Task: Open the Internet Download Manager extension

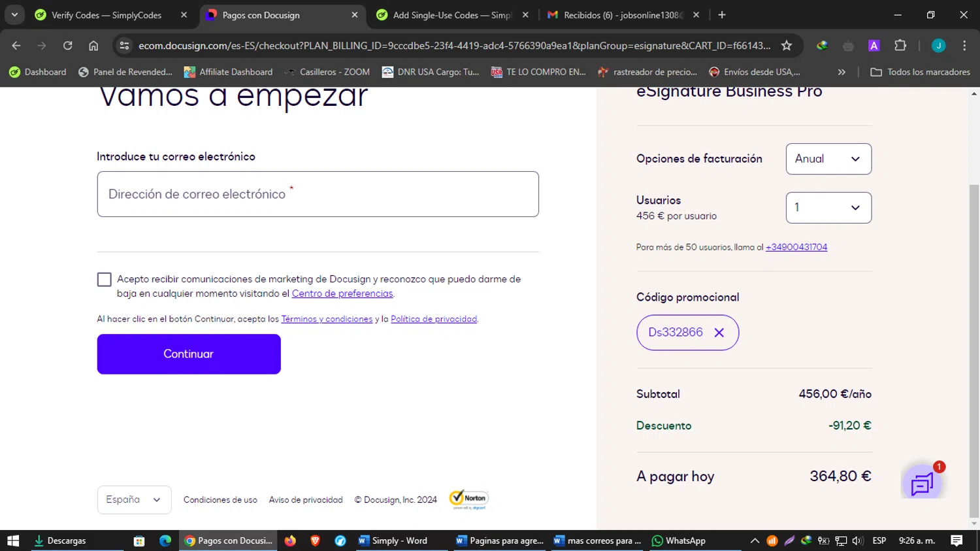Action: click(822, 45)
